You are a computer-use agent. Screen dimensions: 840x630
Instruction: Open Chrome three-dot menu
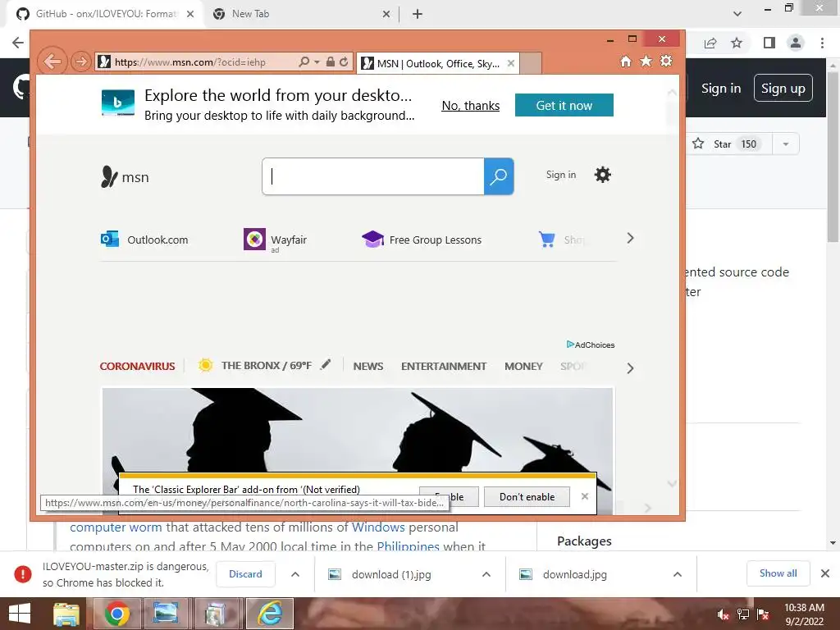pos(822,43)
